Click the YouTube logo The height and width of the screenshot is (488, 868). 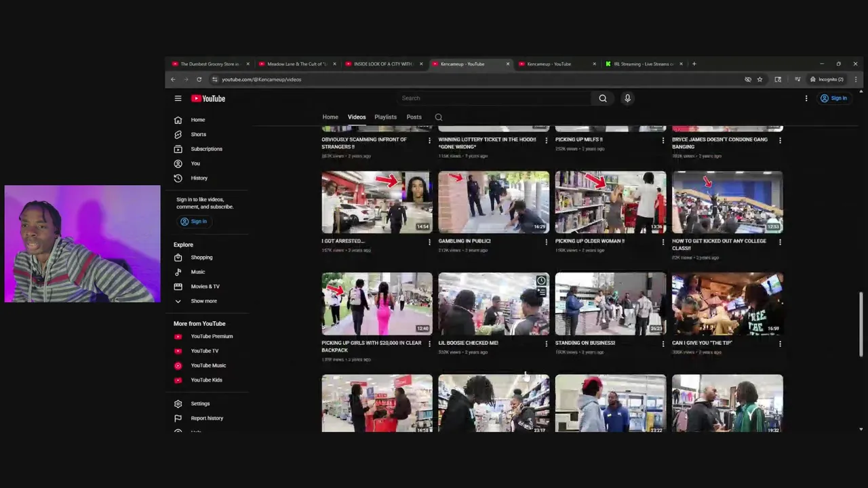pos(208,98)
